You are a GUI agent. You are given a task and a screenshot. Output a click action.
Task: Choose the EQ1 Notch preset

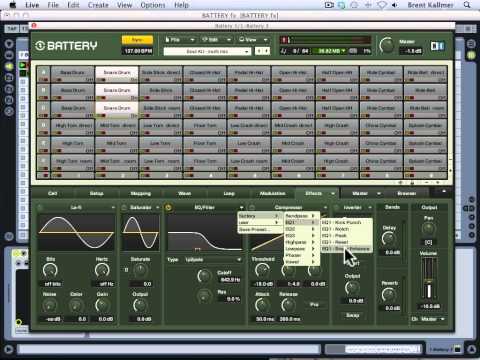346,229
